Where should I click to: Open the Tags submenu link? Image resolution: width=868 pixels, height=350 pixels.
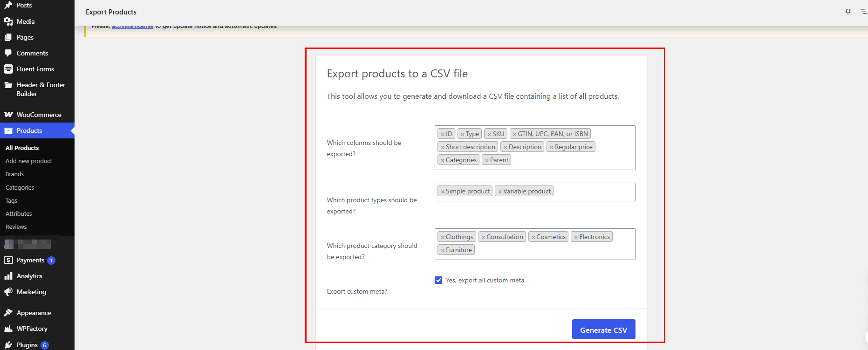(11, 200)
